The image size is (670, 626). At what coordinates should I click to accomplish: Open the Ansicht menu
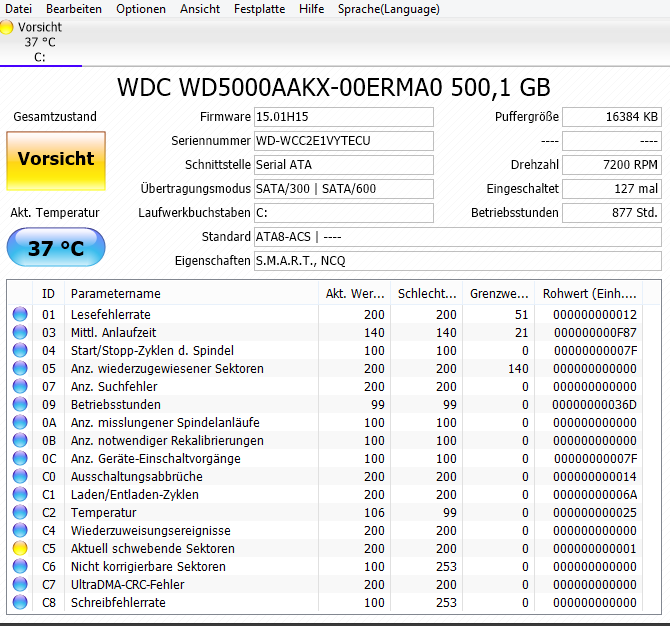pos(200,9)
